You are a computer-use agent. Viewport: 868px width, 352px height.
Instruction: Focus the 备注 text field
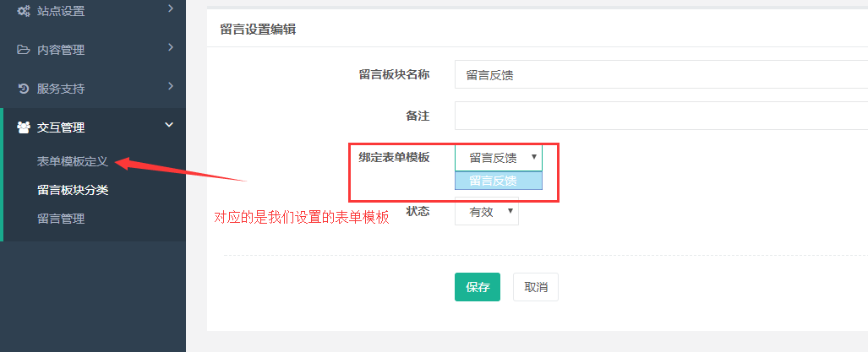coord(659,116)
